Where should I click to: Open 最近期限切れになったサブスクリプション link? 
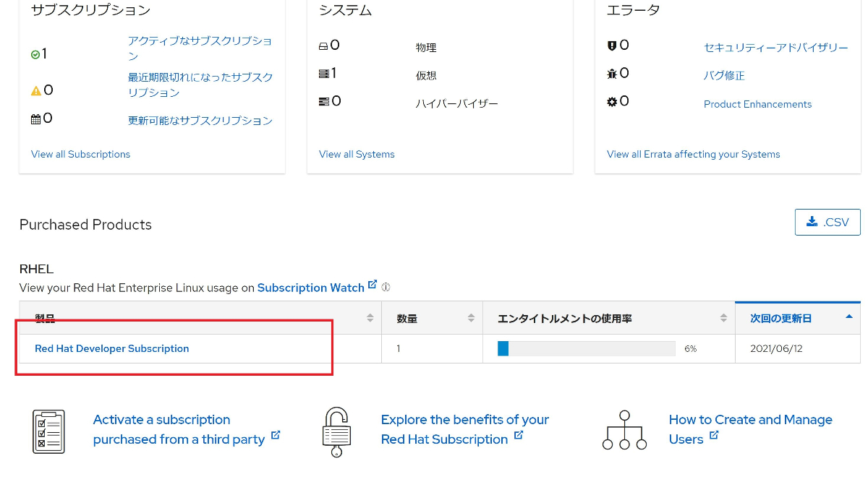(x=200, y=85)
